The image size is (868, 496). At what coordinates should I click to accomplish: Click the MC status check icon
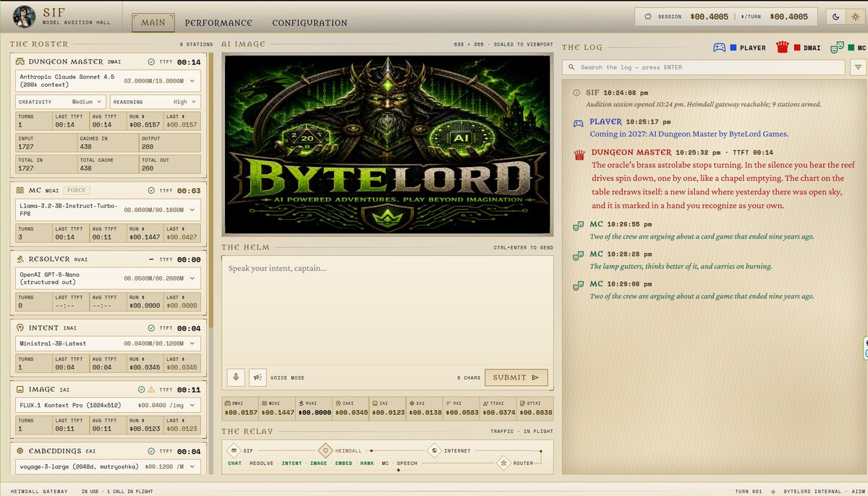pos(151,190)
